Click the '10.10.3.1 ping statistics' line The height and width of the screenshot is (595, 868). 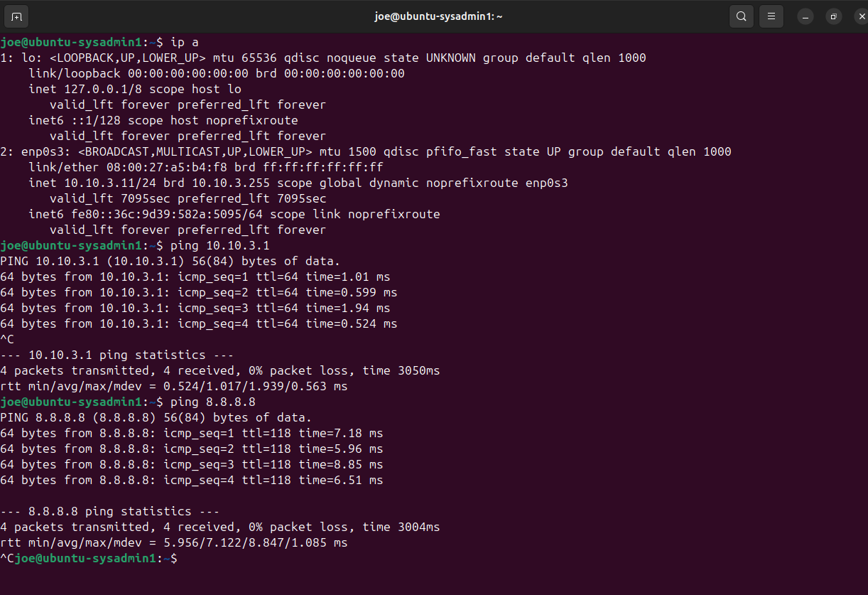click(117, 355)
